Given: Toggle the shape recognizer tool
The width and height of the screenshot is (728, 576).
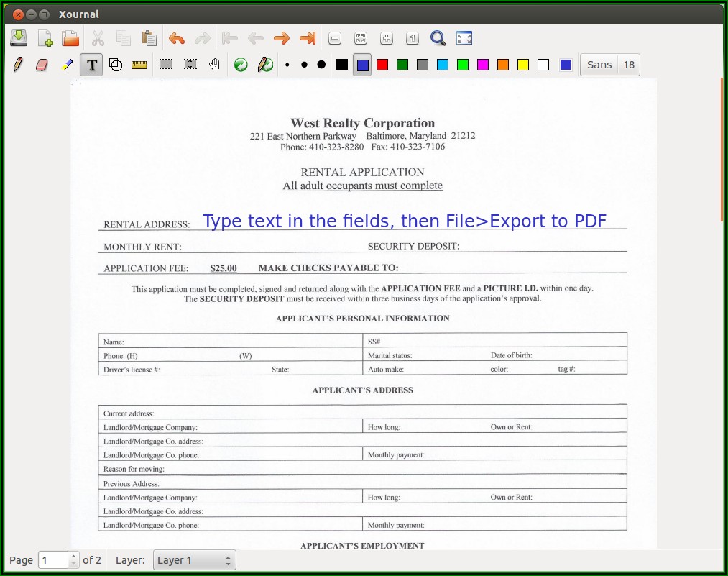Looking at the screenshot, I should pos(116,65).
